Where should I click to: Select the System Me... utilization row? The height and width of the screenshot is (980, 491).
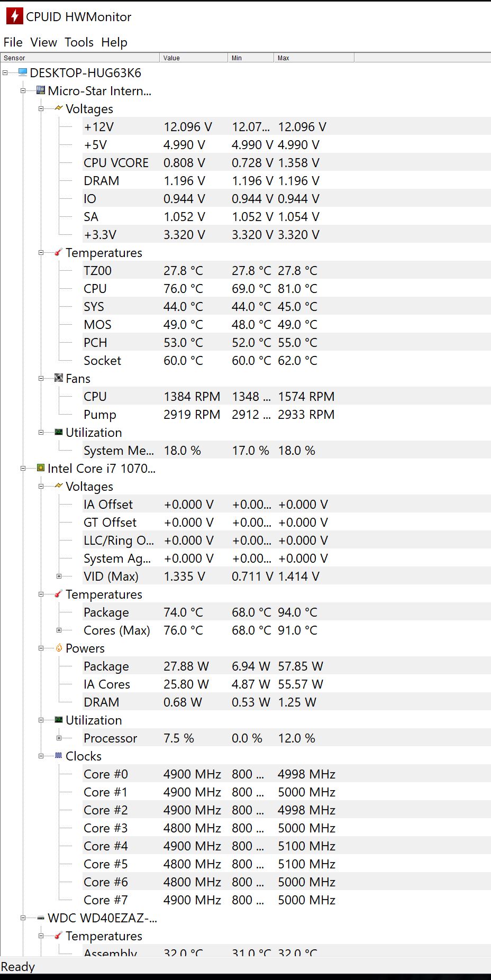[x=286, y=450]
